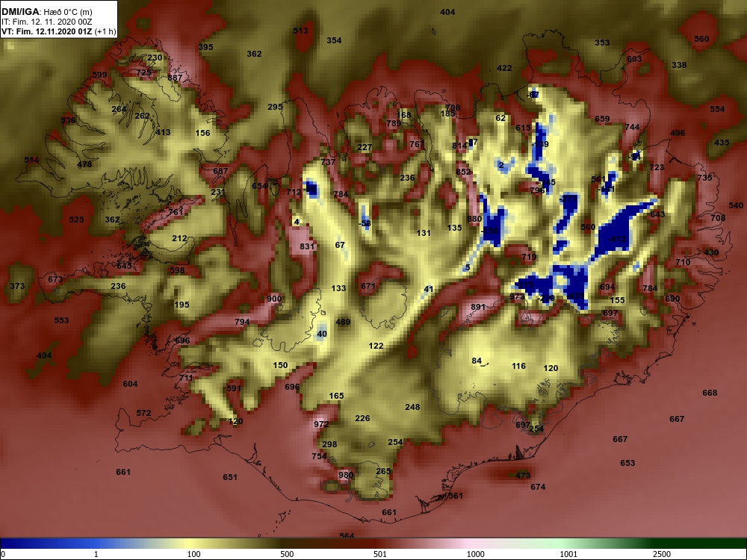Select the map value '525'
Viewport: 747px width, 560px height.
click(76, 220)
